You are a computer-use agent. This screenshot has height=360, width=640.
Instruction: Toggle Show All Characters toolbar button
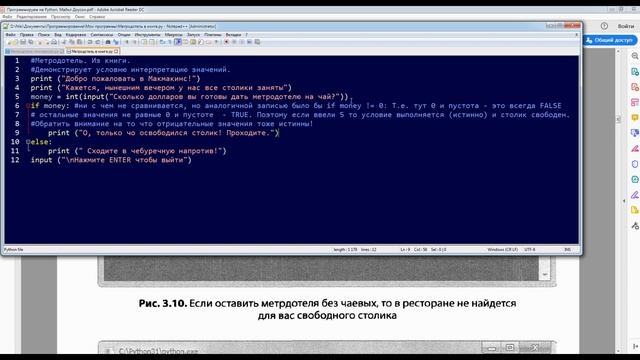tap(169, 42)
